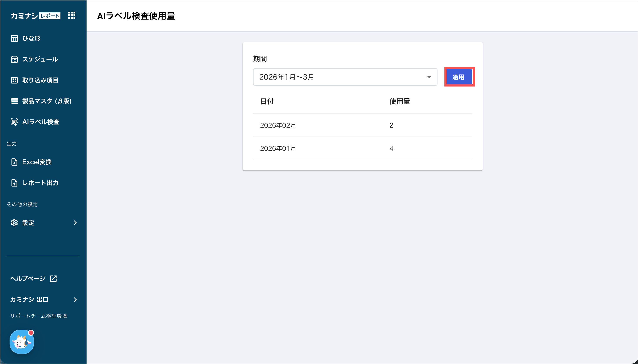Click the 2026年02月 usage row
Screen dimensions: 638x364
(x=362, y=125)
